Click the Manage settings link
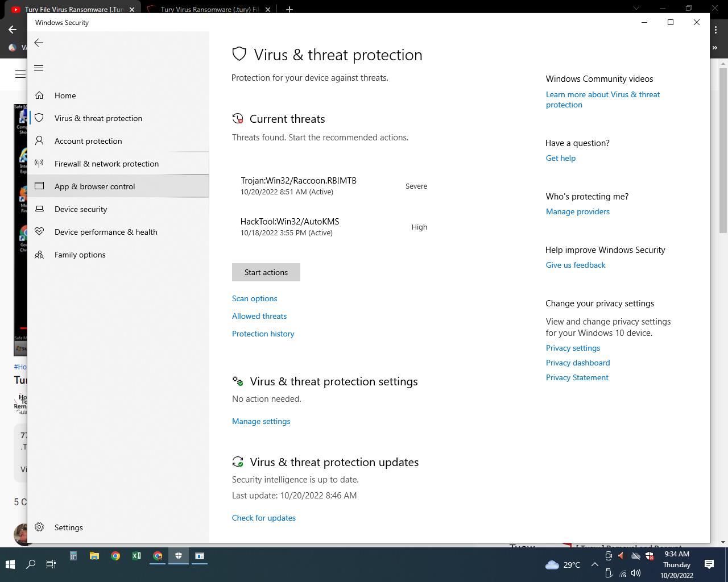 point(261,421)
